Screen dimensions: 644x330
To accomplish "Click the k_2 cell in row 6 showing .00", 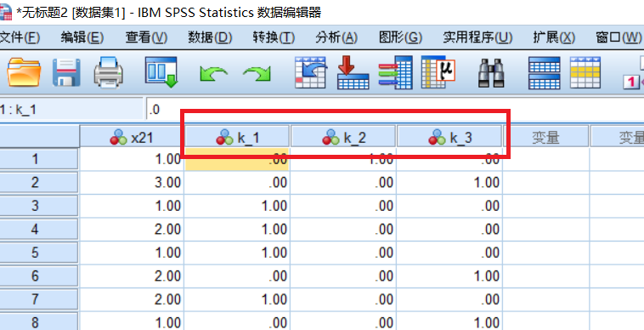I will click(x=343, y=276).
